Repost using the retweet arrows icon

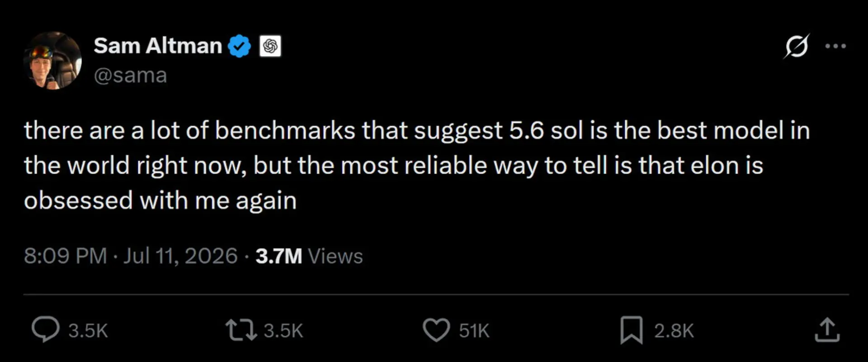click(241, 330)
